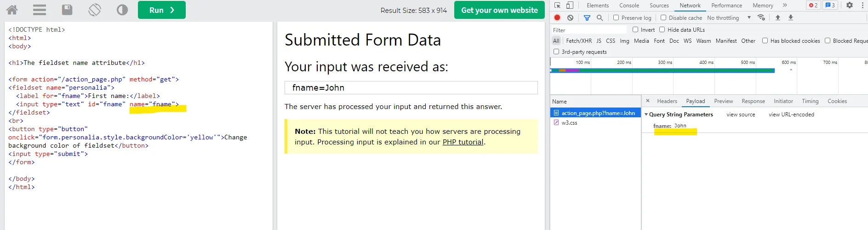
Task: Click the home icon in editor toolbar
Action: pyautogui.click(x=12, y=10)
